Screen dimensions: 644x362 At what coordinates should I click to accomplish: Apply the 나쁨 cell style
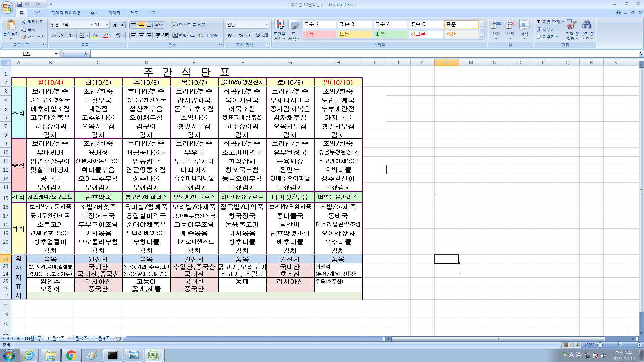pyautogui.click(x=319, y=34)
